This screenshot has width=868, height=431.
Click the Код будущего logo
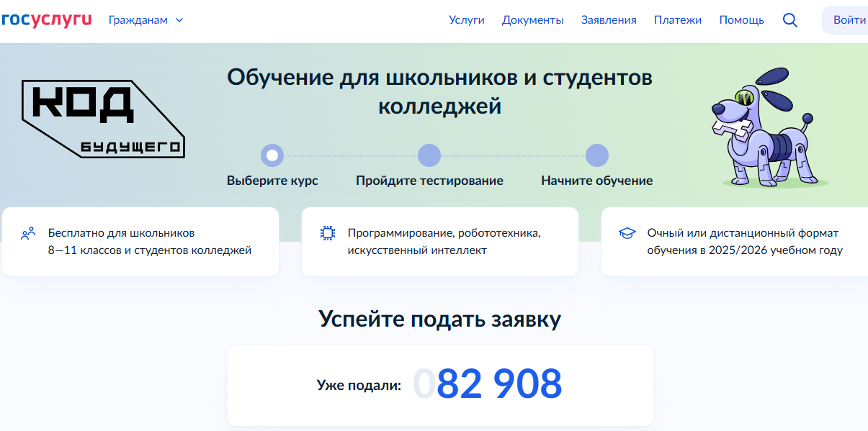(103, 119)
